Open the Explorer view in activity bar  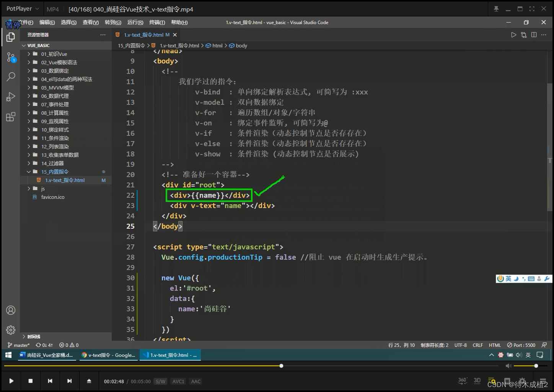click(x=11, y=37)
